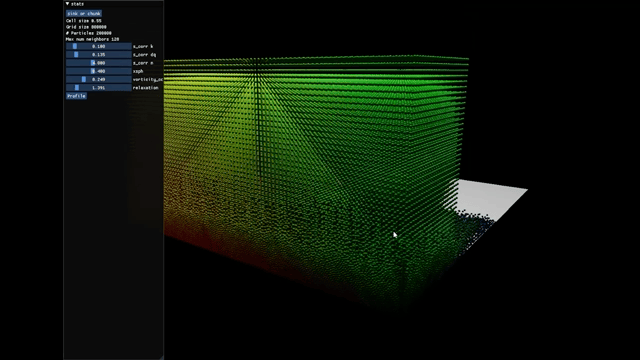
Task: Adjust the xsph slider
Action: click(98, 71)
